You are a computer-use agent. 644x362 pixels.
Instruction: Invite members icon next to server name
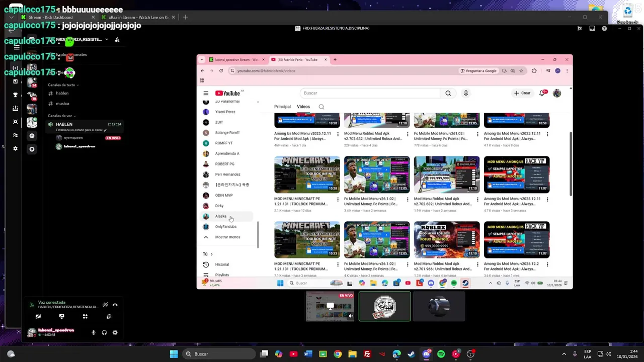[117, 40]
